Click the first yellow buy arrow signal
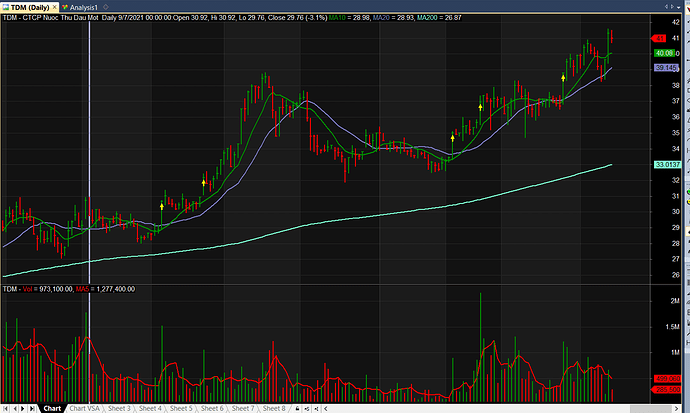Image resolution: width=690 pixels, height=413 pixels. click(161, 205)
